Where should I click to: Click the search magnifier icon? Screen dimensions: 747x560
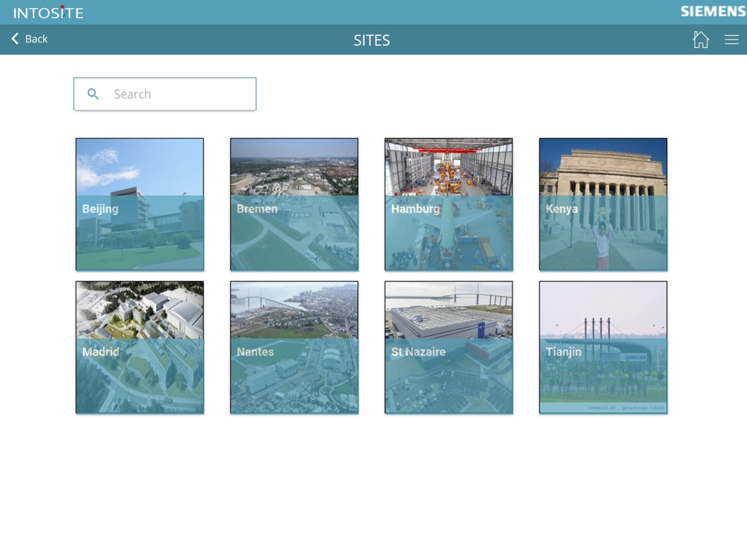click(93, 94)
